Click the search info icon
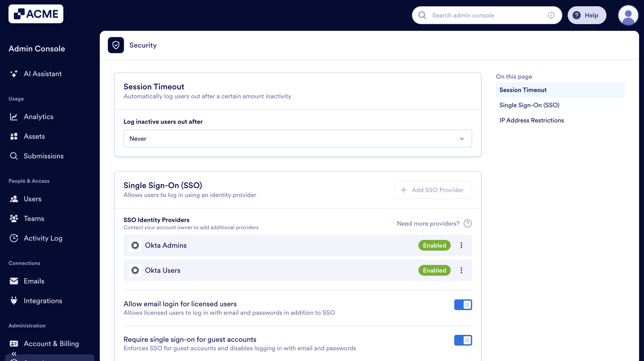The width and height of the screenshot is (644, 361). pyautogui.click(x=551, y=15)
